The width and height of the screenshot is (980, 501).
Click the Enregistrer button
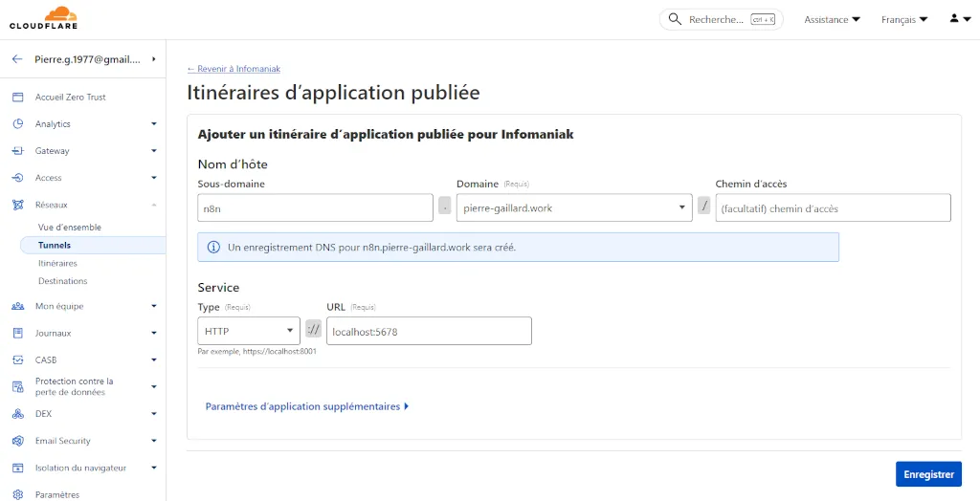point(928,474)
